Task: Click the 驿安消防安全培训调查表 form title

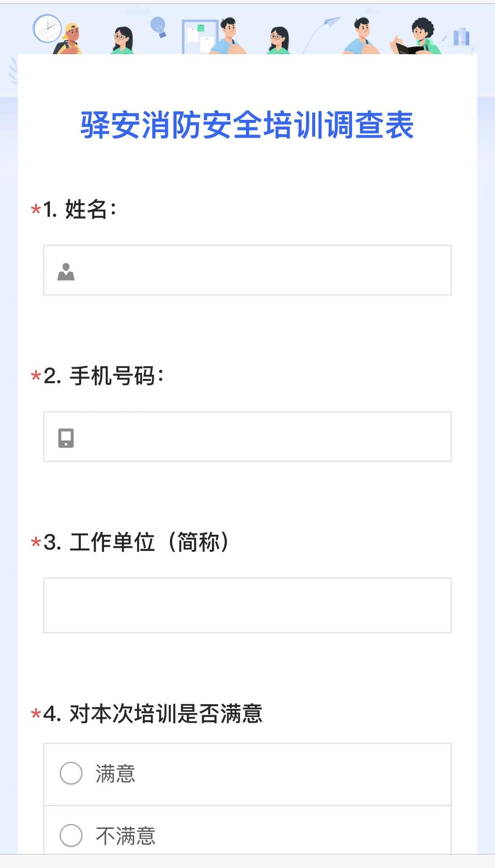Action: coord(247,125)
